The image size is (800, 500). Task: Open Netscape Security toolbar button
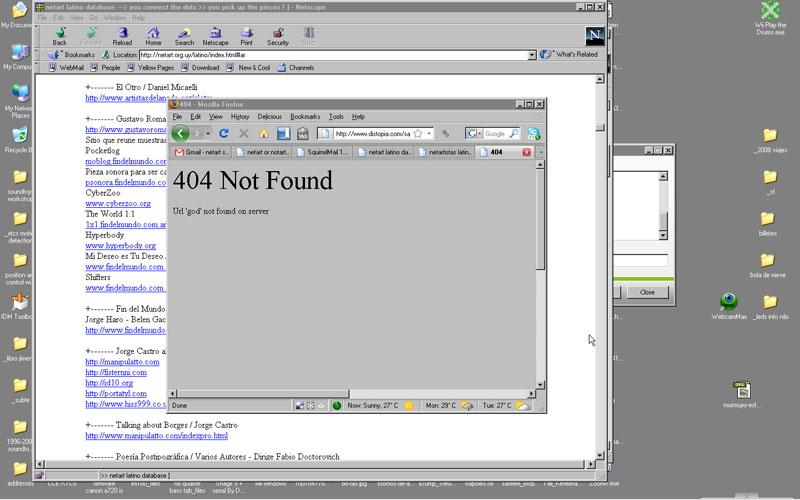[278, 36]
